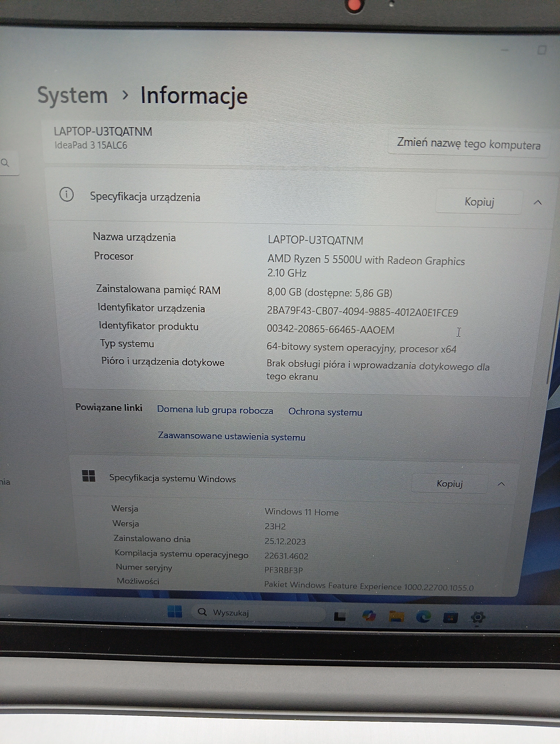Open Microsoft Store from the taskbar
The height and width of the screenshot is (744, 560).
pos(450,617)
